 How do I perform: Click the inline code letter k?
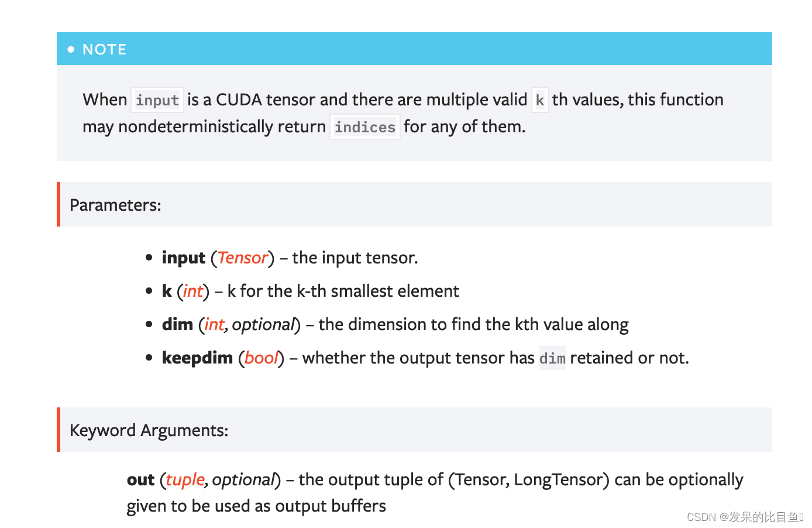click(x=540, y=100)
